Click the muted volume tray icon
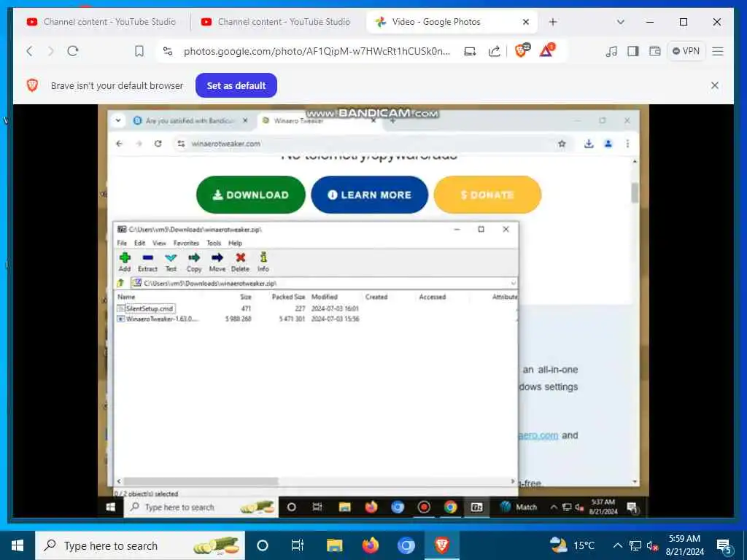Screen dimensions: 747x560 pyautogui.click(x=652, y=546)
